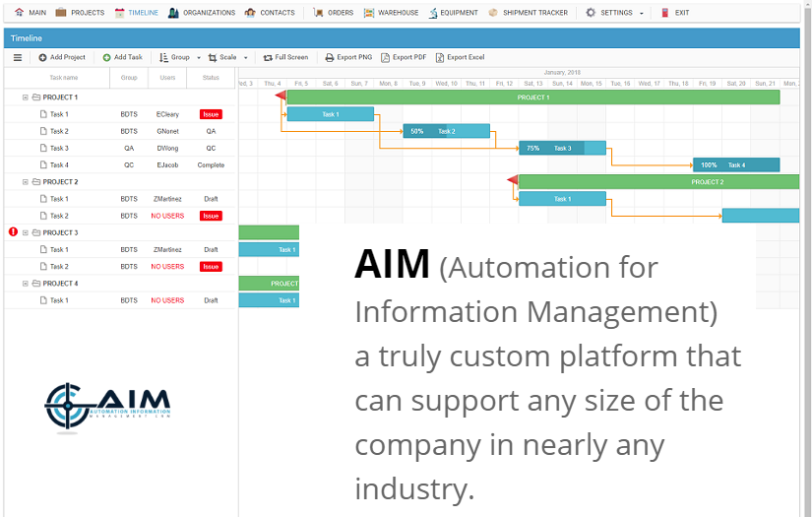Viewport: 812px width, 517px height.
Task: Click the green Add Task plus icon
Action: click(106, 57)
